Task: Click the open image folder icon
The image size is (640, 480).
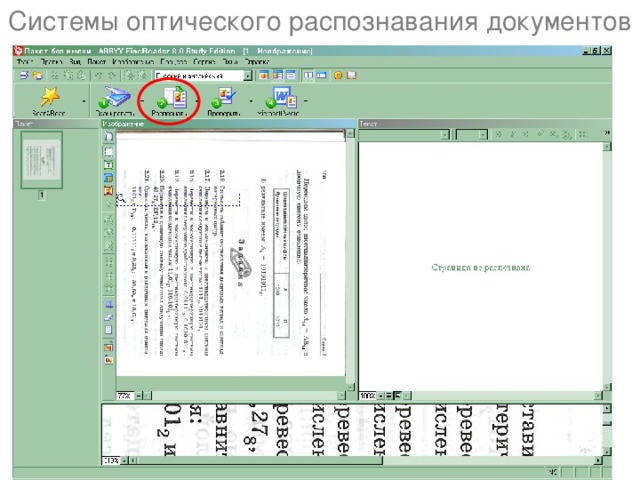Action: (38, 76)
